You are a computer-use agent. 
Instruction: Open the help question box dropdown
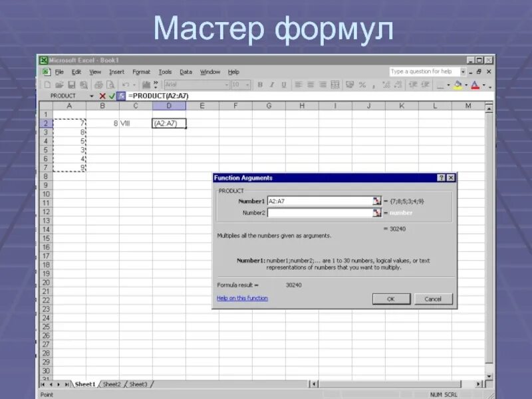pyautogui.click(x=463, y=72)
